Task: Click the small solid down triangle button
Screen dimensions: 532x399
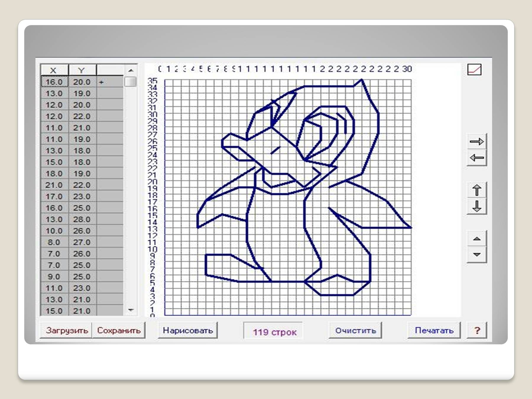Action: (476, 254)
